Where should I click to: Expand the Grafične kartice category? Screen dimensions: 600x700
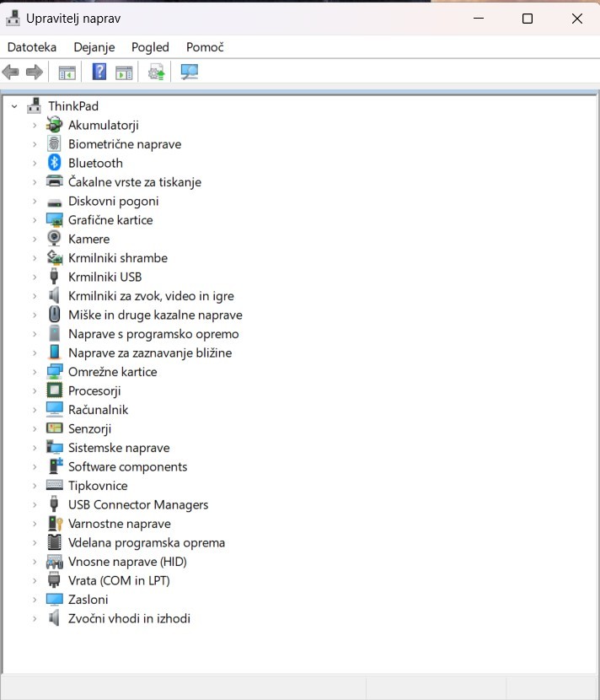[35, 220]
